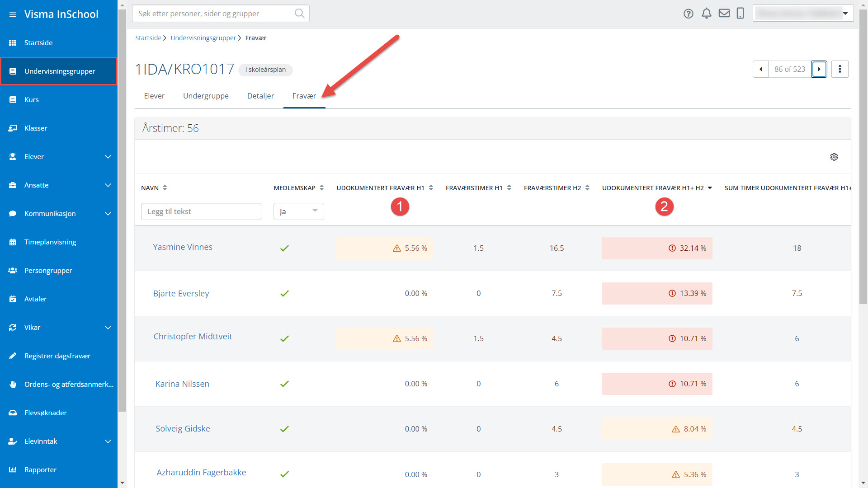Image resolution: width=868 pixels, height=488 pixels.
Task: Go to previous group with left arrow
Action: point(761,69)
